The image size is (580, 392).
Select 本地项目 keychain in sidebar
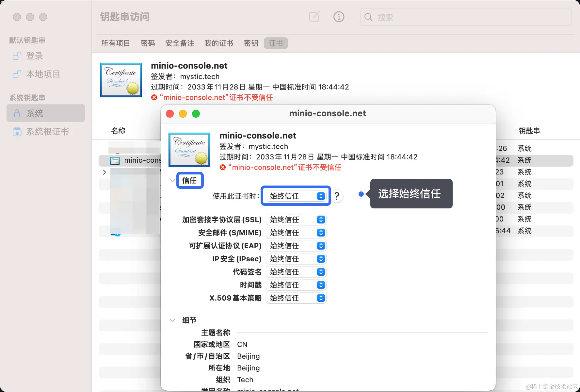[x=46, y=74]
